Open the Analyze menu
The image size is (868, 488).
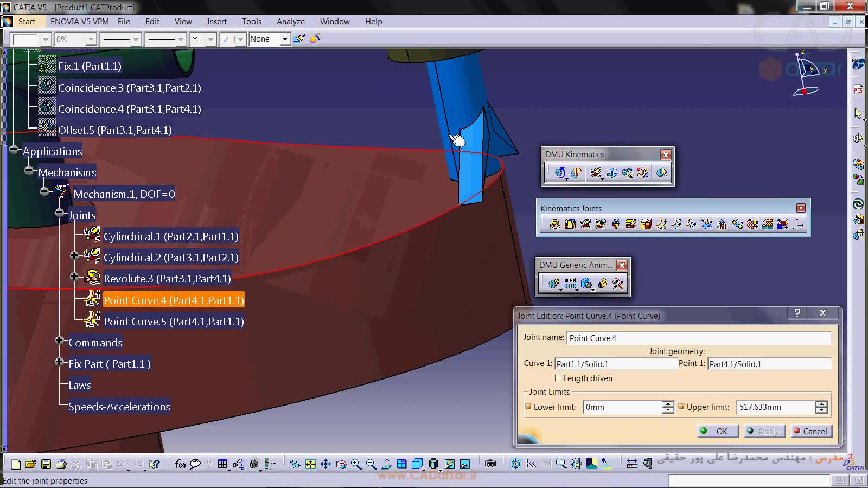[290, 22]
